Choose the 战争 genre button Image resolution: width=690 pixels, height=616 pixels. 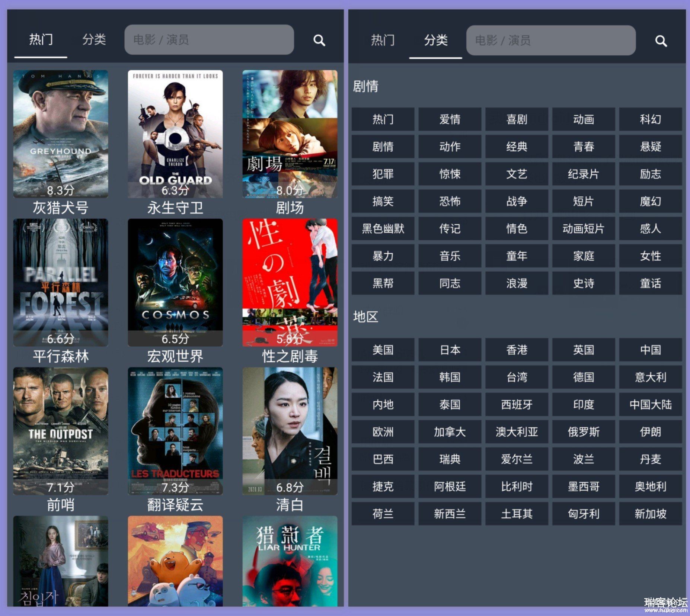click(517, 201)
